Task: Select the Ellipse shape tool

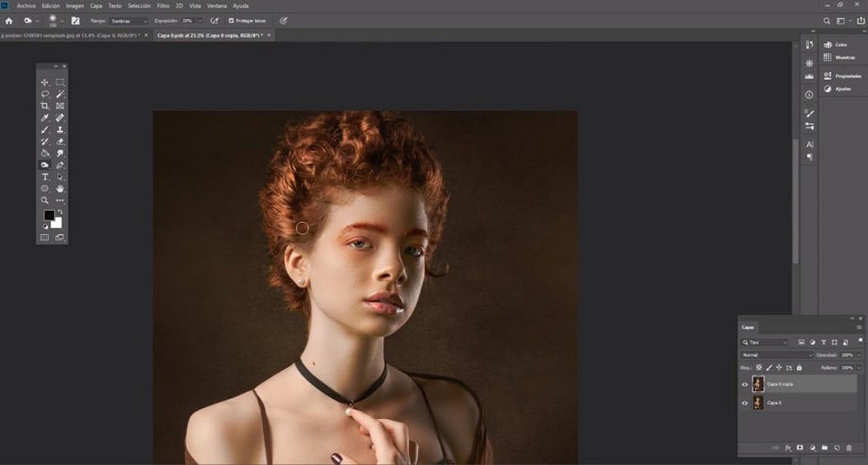Action: (44, 189)
